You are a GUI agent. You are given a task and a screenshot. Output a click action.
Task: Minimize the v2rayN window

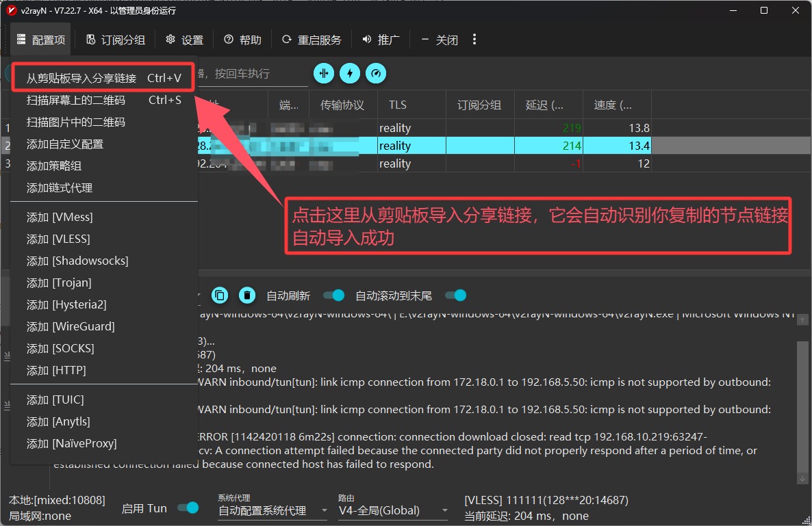tap(733, 10)
